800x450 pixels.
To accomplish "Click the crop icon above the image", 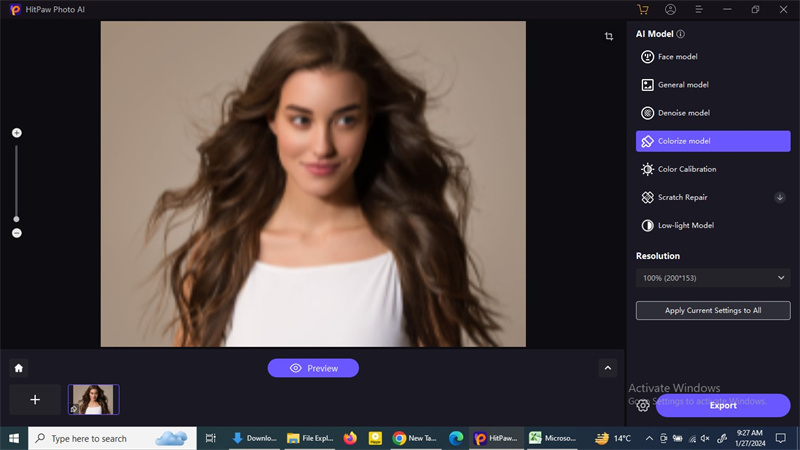I will coord(609,37).
